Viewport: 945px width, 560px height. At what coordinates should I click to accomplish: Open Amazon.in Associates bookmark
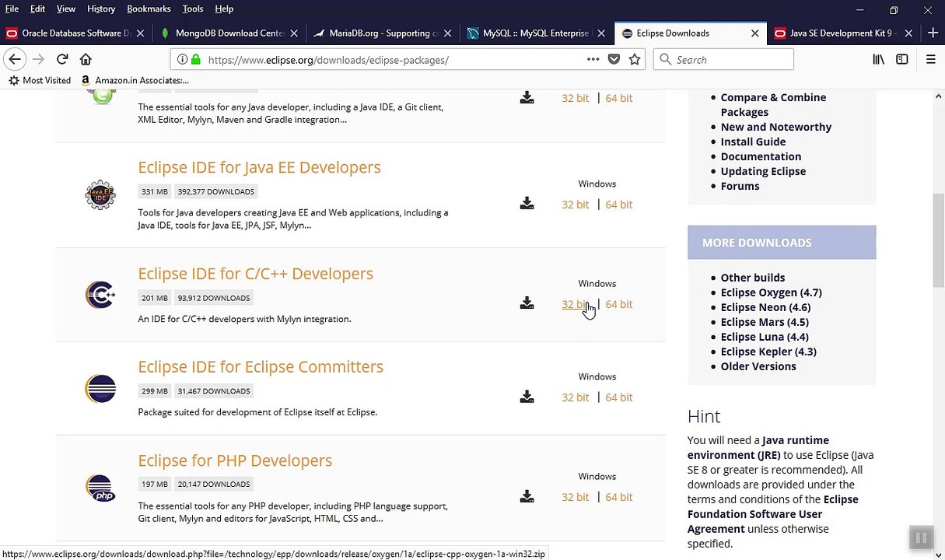pyautogui.click(x=135, y=80)
